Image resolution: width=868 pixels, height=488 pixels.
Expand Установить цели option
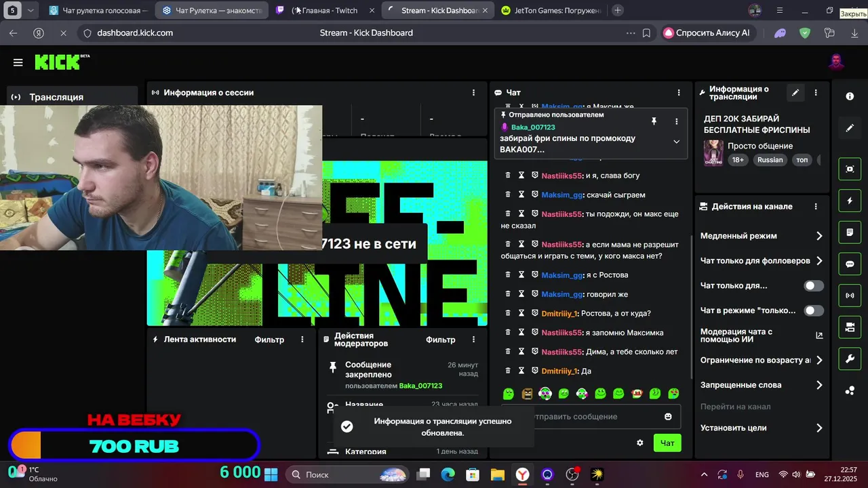coord(762,428)
